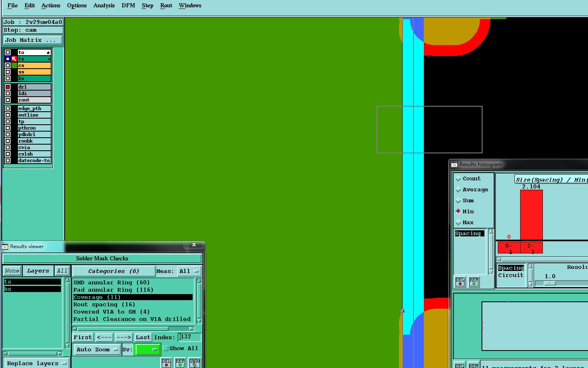Open the Rout menu
The height and width of the screenshot is (368, 588).
pos(166,6)
